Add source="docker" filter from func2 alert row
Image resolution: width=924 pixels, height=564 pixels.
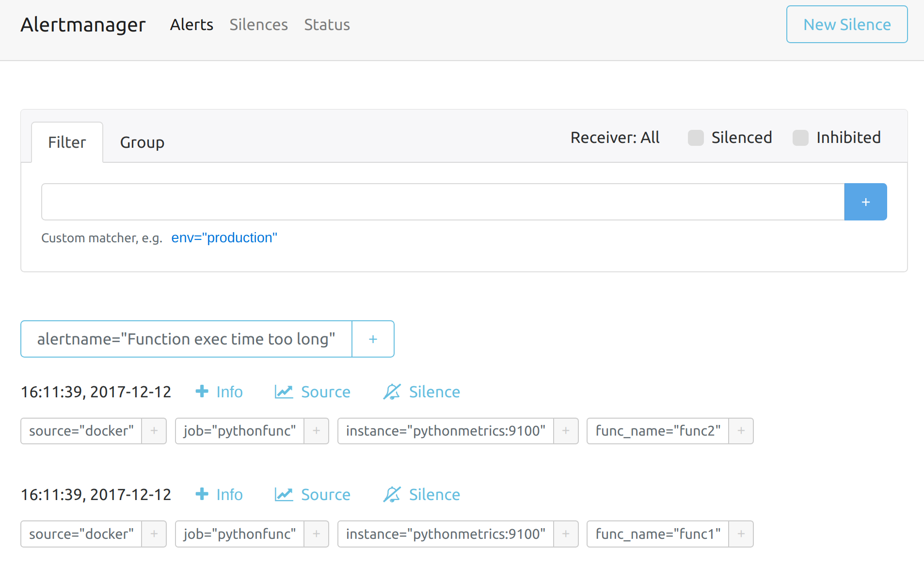[x=154, y=431]
